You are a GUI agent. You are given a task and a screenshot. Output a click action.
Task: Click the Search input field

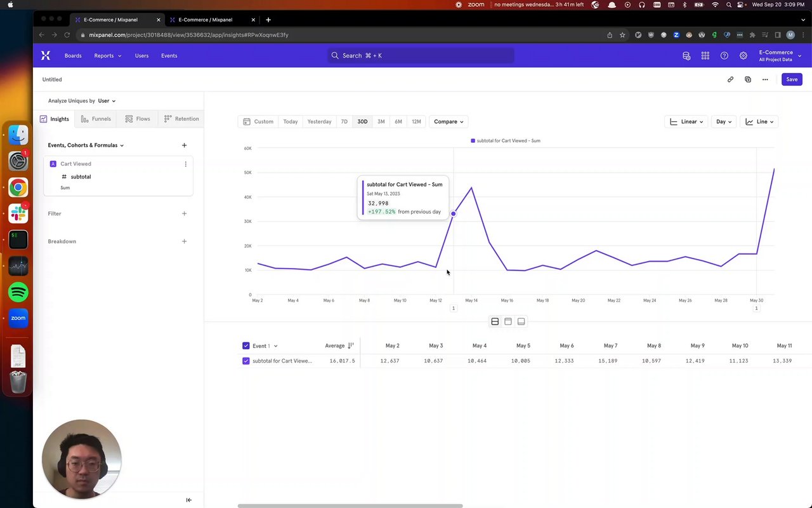click(421, 56)
